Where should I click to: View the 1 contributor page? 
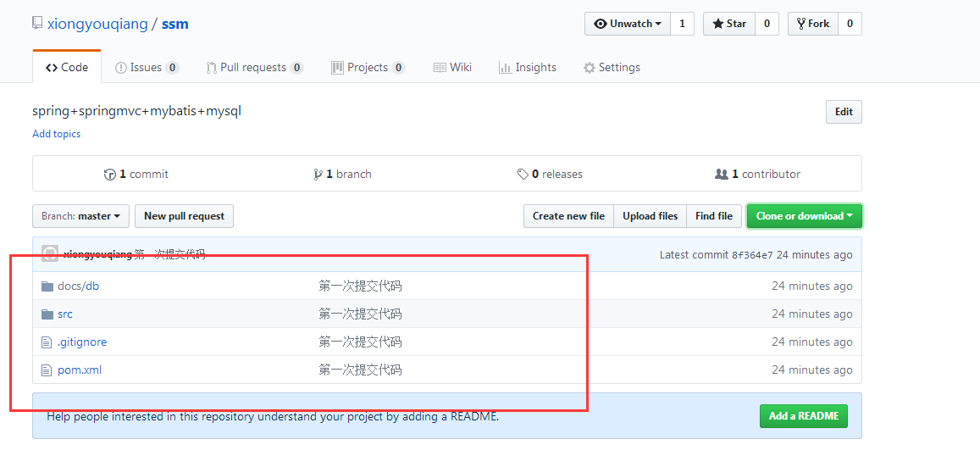757,175
